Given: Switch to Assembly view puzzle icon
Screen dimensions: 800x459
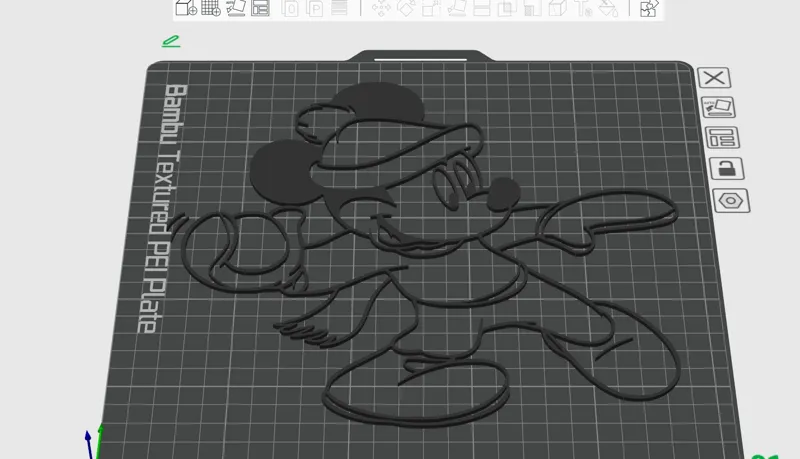Looking at the screenshot, I should tap(649, 8).
